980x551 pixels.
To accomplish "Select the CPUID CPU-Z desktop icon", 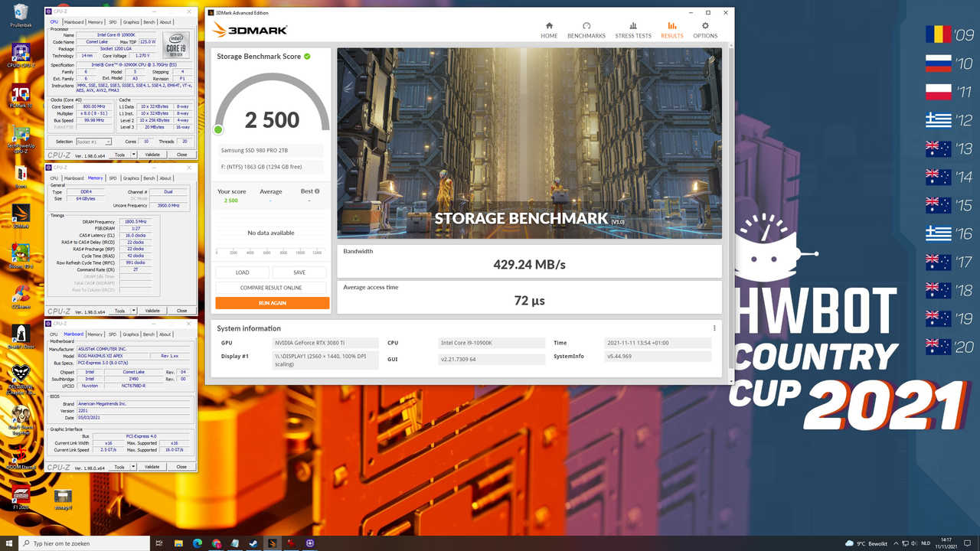I will coord(21,55).
